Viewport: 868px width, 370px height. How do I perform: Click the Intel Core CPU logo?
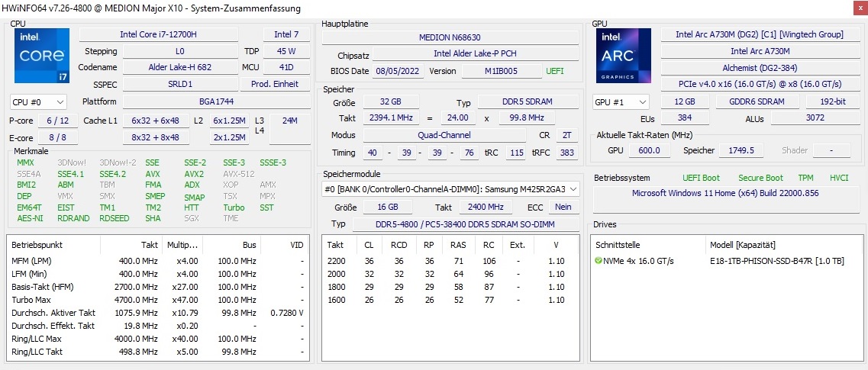tap(41, 56)
